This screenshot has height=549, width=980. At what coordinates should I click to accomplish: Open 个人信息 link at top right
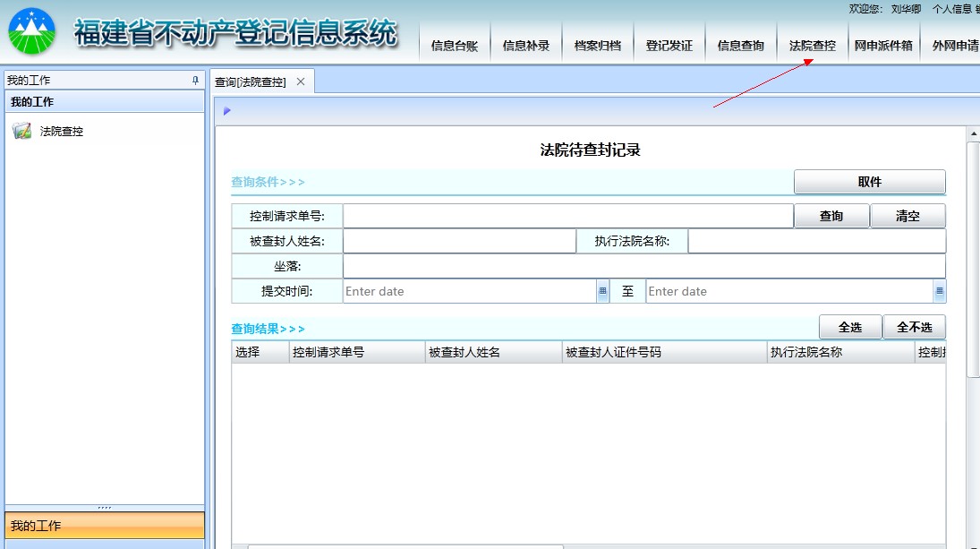951,9
